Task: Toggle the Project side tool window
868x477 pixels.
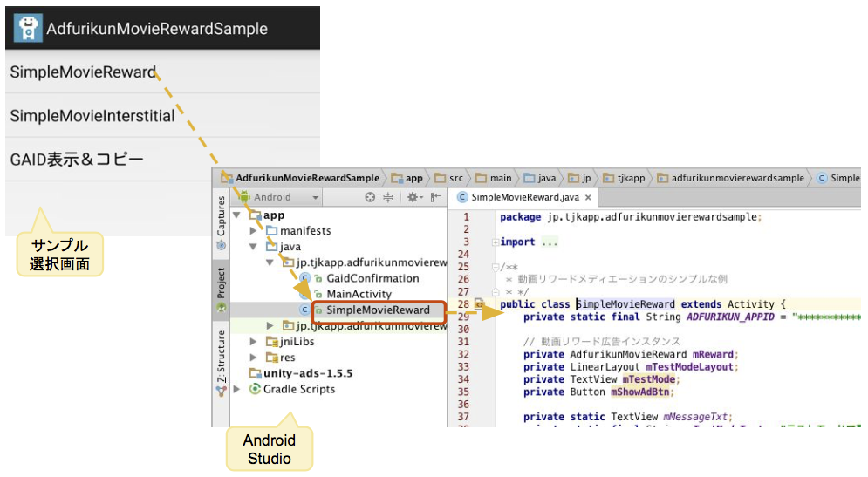Action: pos(221,289)
